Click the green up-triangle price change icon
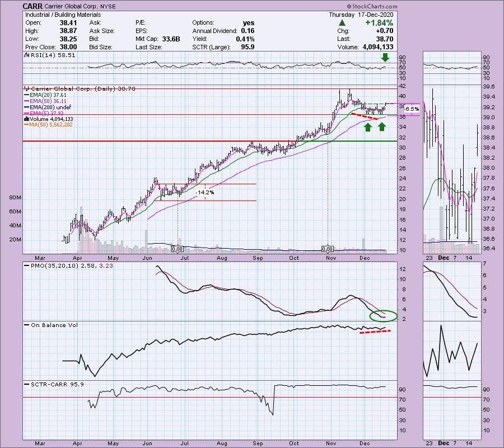 click(342, 23)
